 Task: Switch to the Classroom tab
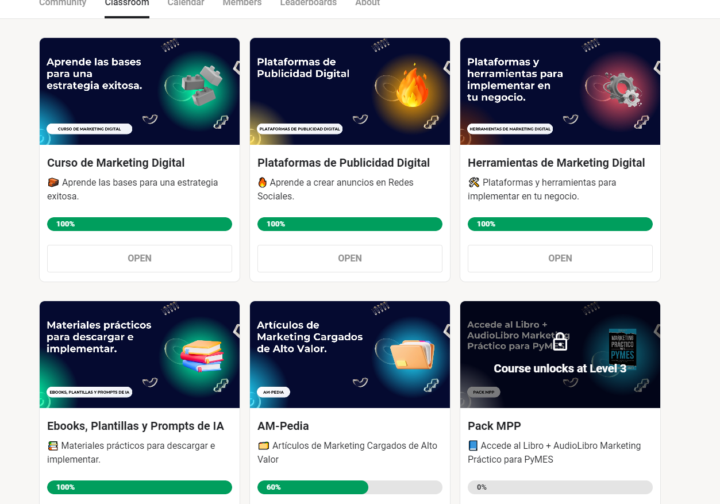(x=127, y=4)
